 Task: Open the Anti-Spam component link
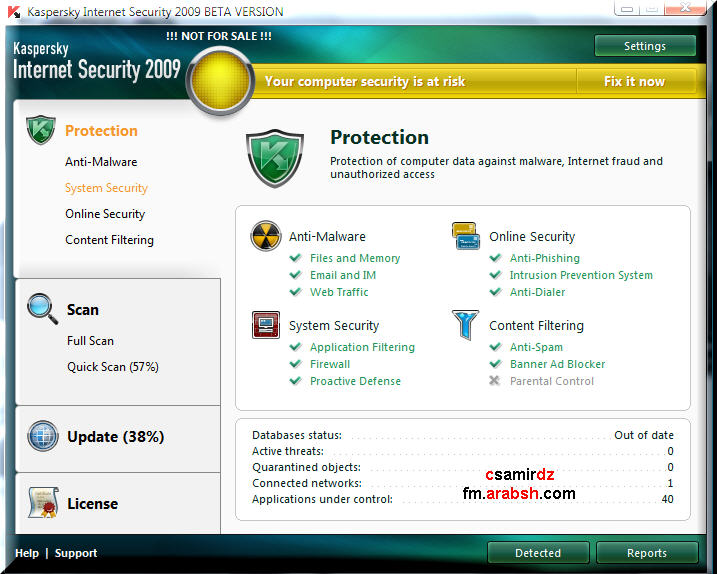536,347
